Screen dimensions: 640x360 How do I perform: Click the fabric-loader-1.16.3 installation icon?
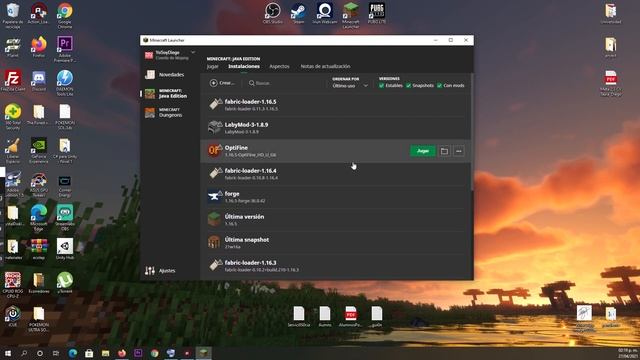pyautogui.click(x=215, y=265)
